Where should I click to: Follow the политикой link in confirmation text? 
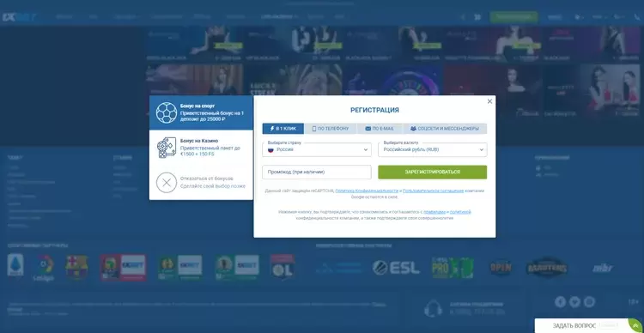point(460,212)
